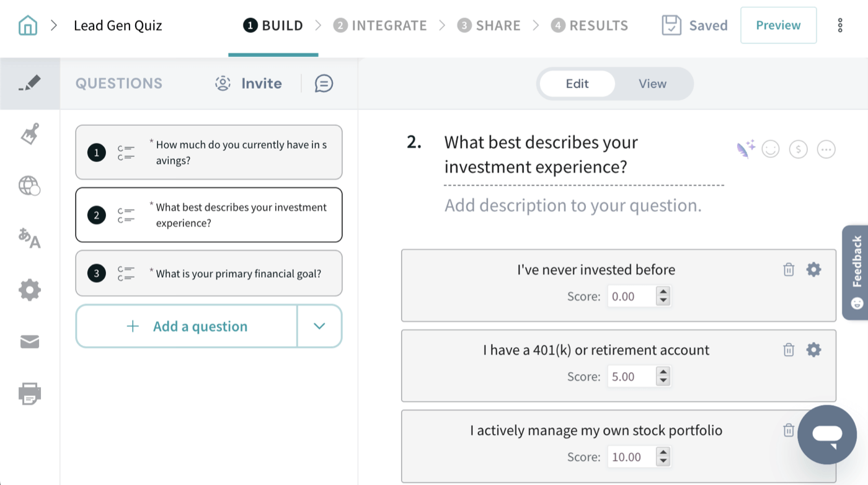Screen dimensions: 868x485
Task: Select question 1 about savings
Action: 209,153
